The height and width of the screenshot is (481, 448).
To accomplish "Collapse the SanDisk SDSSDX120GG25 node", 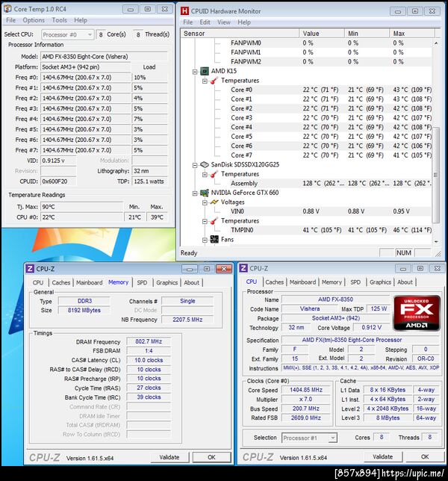I will point(195,165).
